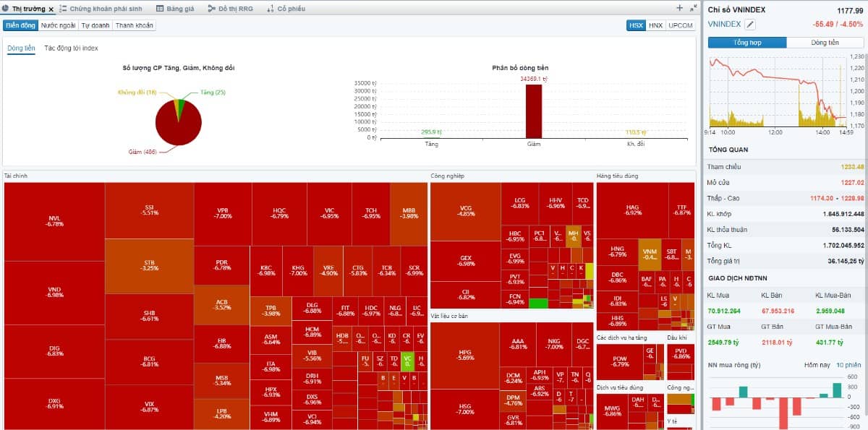Open the Bảng giá tab

[176, 9]
